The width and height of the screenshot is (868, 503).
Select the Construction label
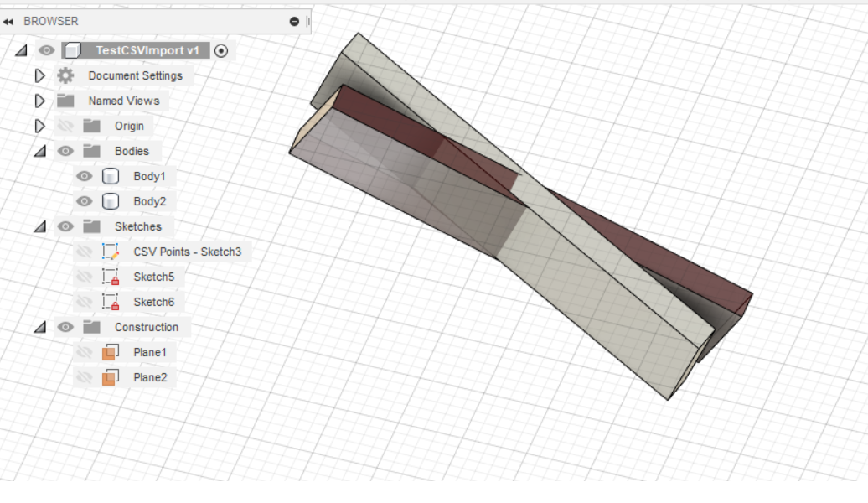pos(146,328)
